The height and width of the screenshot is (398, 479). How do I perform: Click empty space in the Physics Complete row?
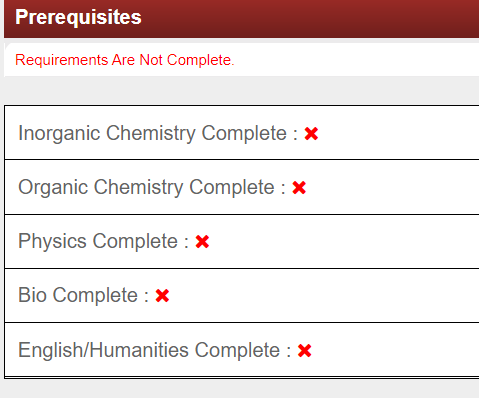pos(343,242)
